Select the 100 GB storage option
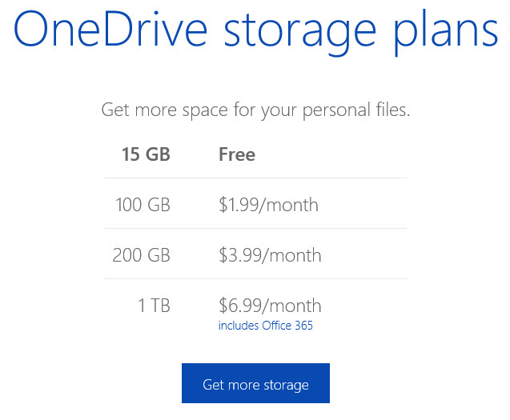 pyautogui.click(x=143, y=205)
